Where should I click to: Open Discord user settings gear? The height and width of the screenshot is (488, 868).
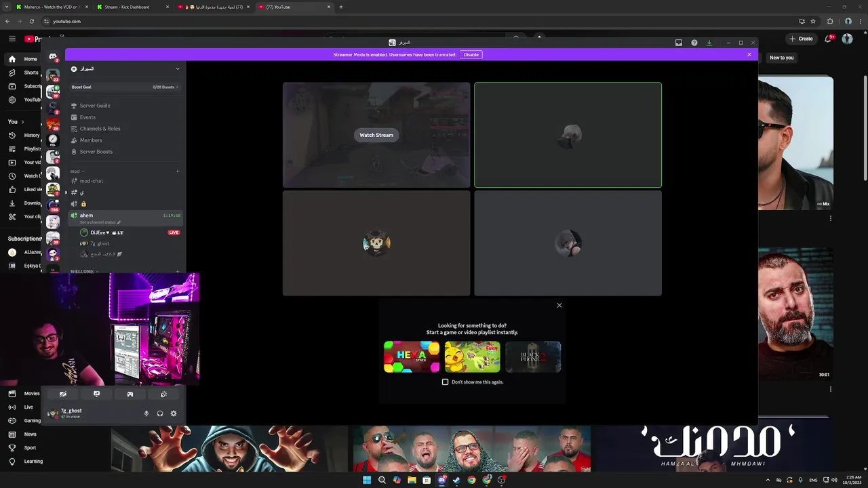pyautogui.click(x=174, y=413)
